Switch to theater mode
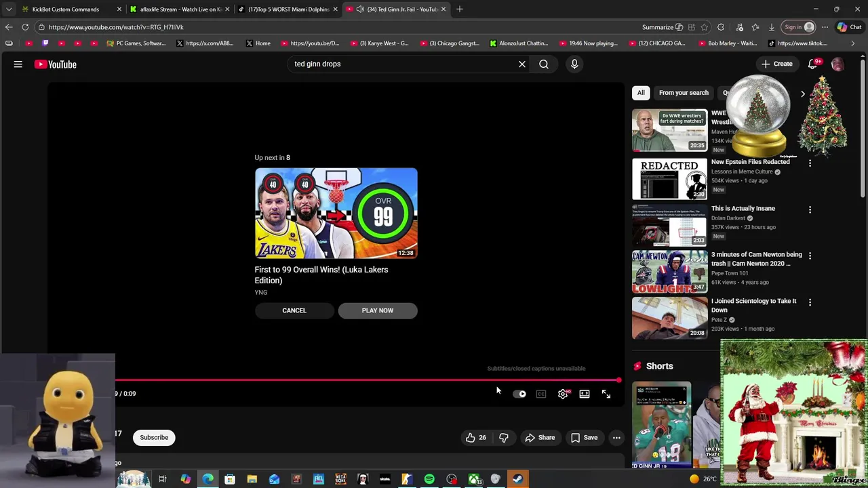This screenshot has height=488, width=868. 585,394
